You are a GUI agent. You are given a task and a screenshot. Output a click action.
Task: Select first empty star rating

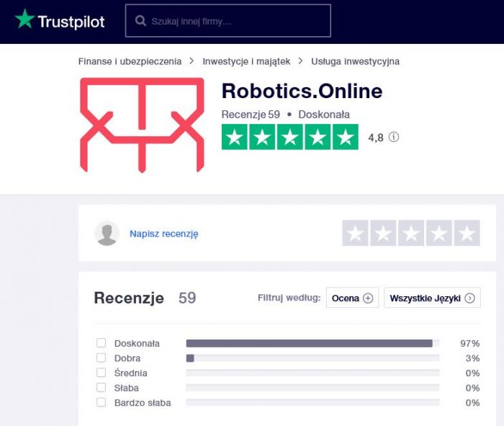[x=355, y=233]
